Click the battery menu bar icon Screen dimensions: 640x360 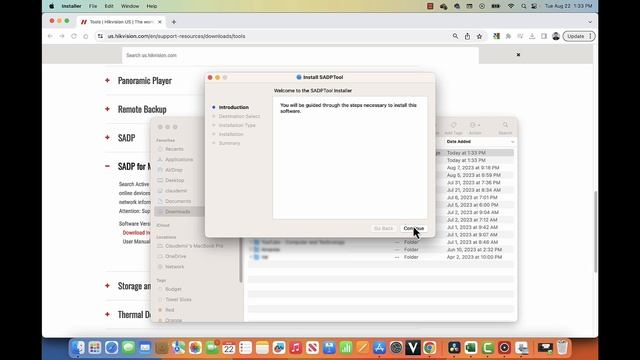(496, 6)
